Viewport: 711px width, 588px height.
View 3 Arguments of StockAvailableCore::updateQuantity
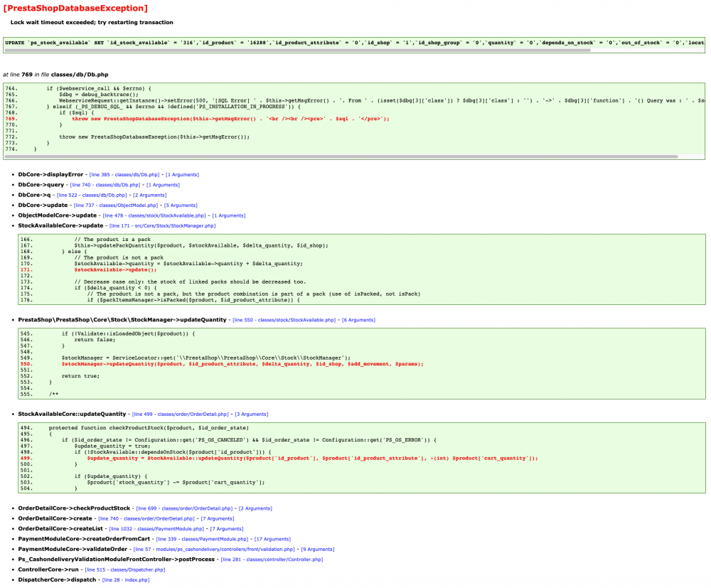tap(253, 413)
